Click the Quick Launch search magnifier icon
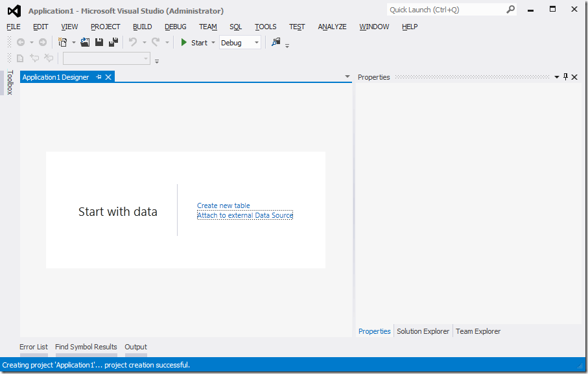The image size is (588, 374). [x=510, y=9]
